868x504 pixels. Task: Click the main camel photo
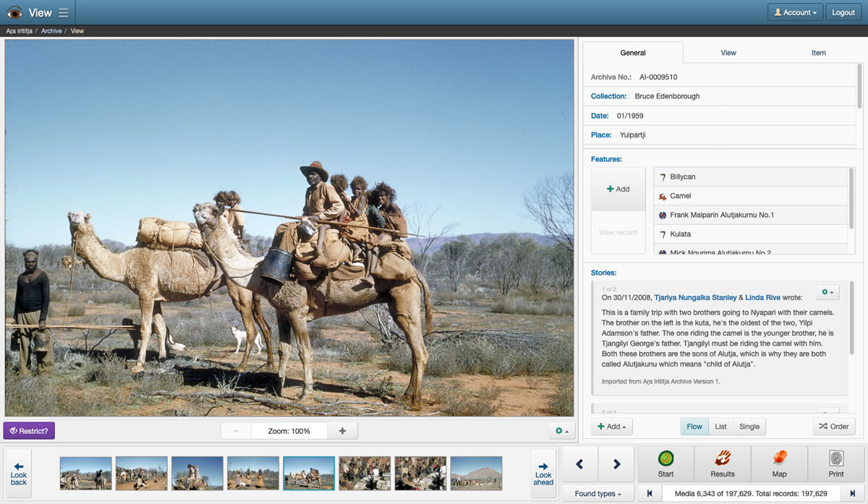(289, 228)
